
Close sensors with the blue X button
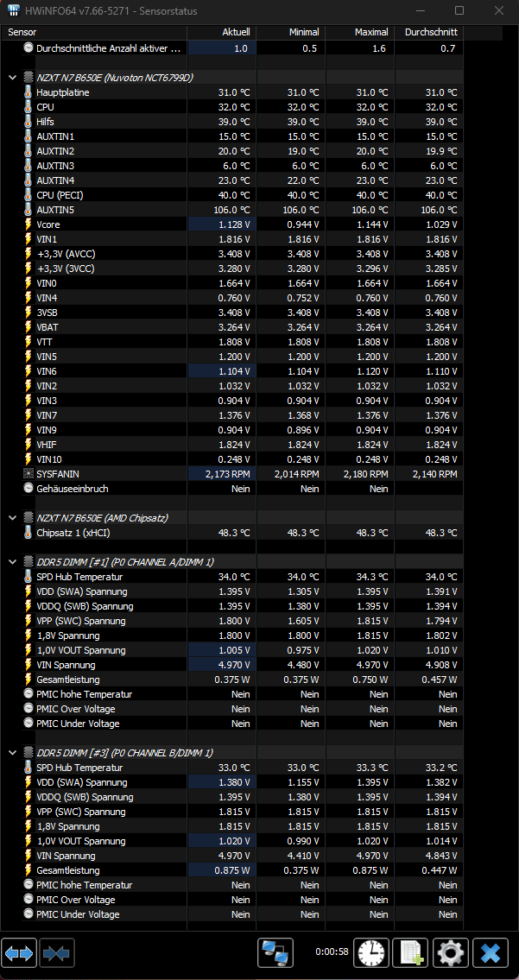[491, 954]
